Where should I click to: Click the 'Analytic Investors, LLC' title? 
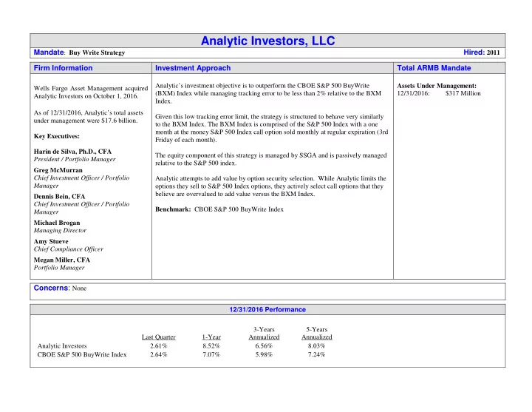267,41
